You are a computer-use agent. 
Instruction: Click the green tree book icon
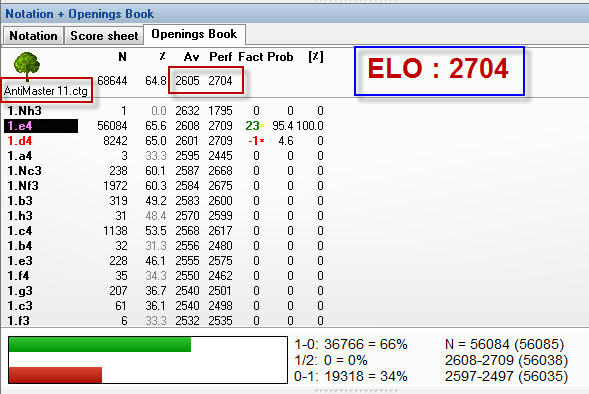tap(27, 65)
